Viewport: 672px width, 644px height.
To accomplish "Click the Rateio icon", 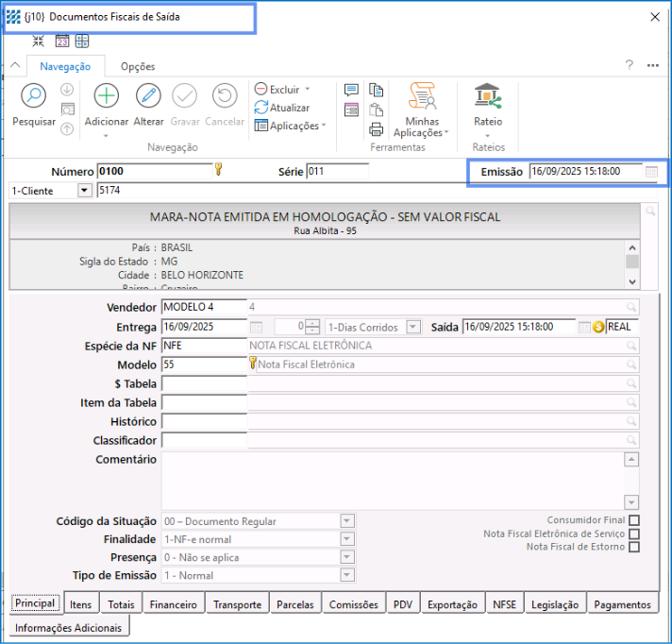I will [488, 96].
